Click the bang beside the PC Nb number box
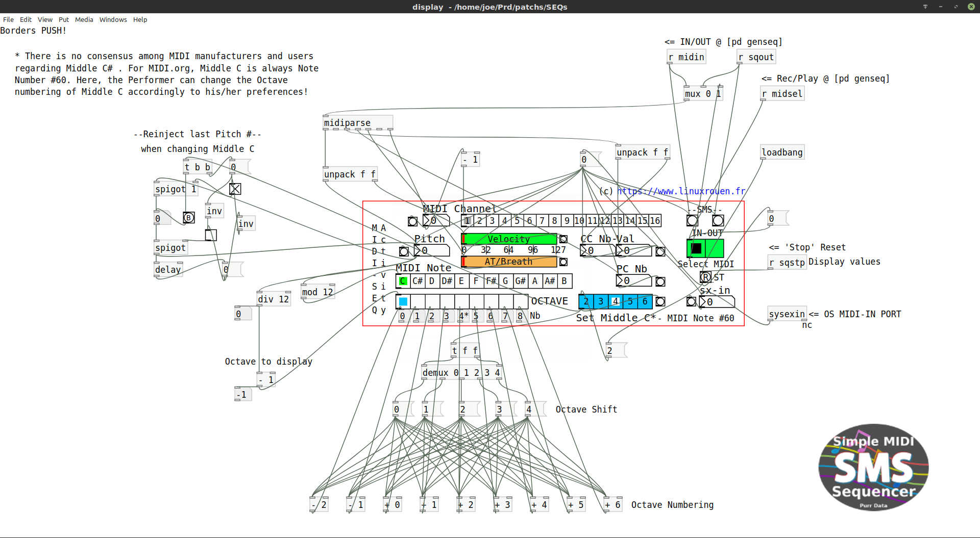Viewport: 980px width, 538px height. (660, 281)
